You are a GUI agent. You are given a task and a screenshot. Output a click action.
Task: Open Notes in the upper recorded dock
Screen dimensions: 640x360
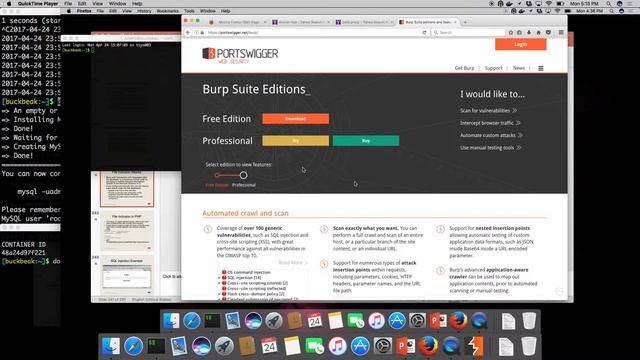pos(335,321)
